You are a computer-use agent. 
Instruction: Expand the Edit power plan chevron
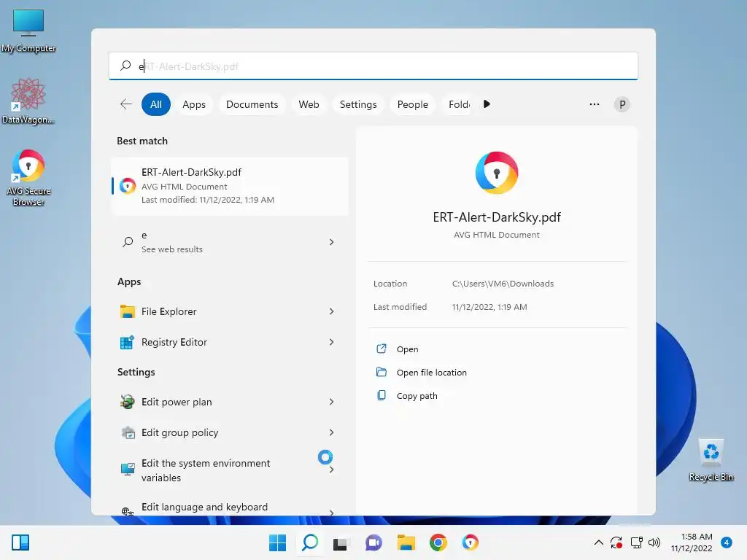tap(332, 402)
